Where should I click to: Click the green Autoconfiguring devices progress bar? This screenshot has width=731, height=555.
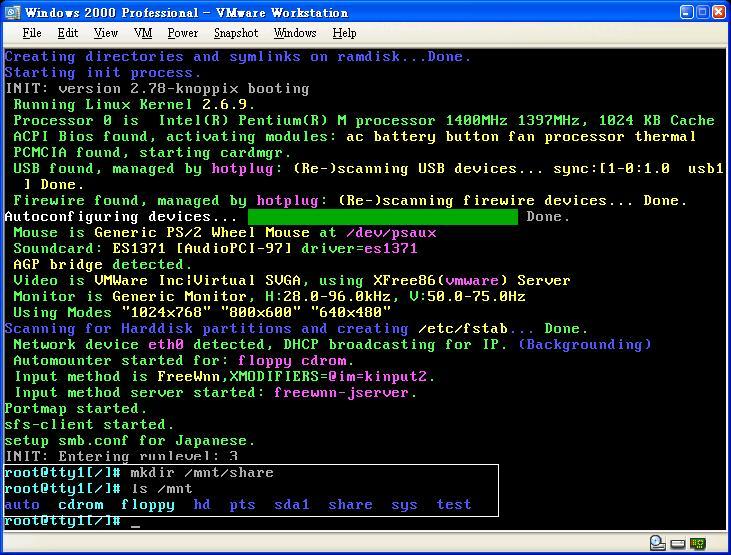(x=383, y=217)
